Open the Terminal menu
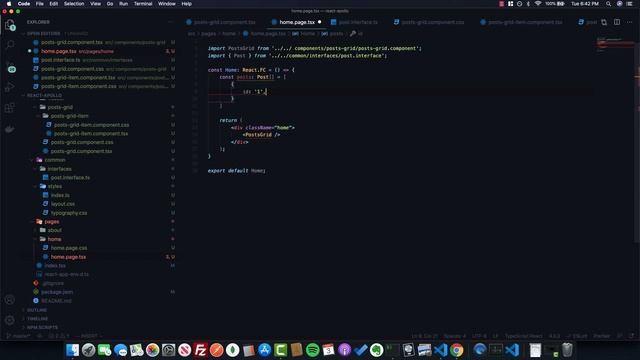 point(143,4)
